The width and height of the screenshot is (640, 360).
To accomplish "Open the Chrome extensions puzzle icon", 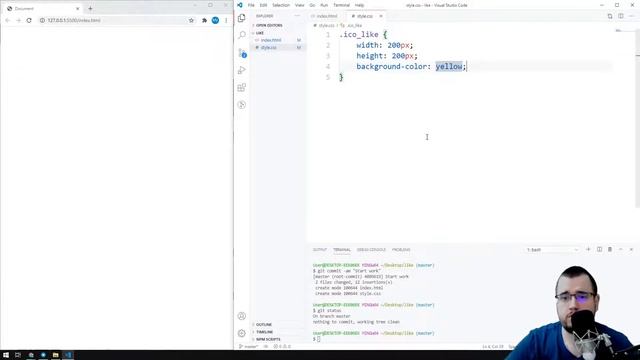I will pyautogui.click(x=204, y=20).
